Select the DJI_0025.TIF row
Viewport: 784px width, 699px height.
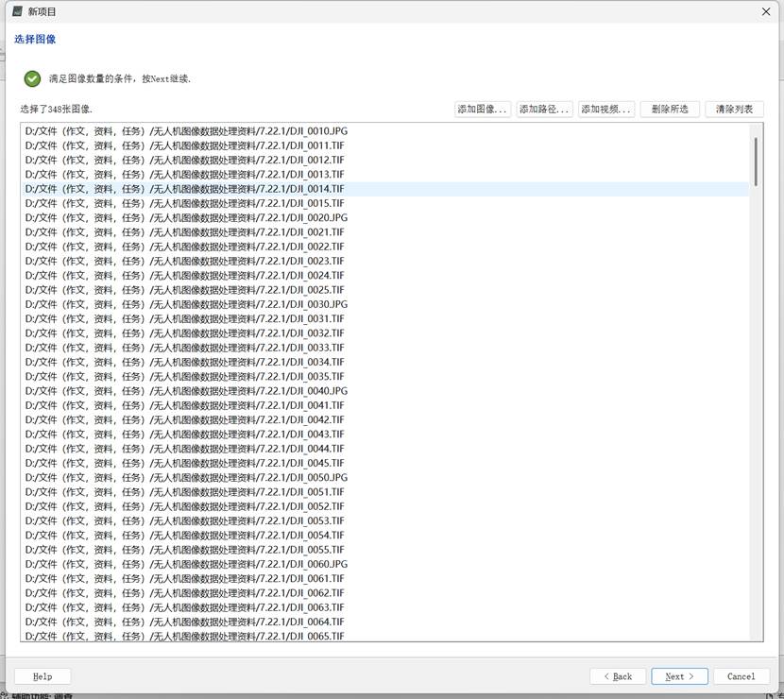pos(386,290)
